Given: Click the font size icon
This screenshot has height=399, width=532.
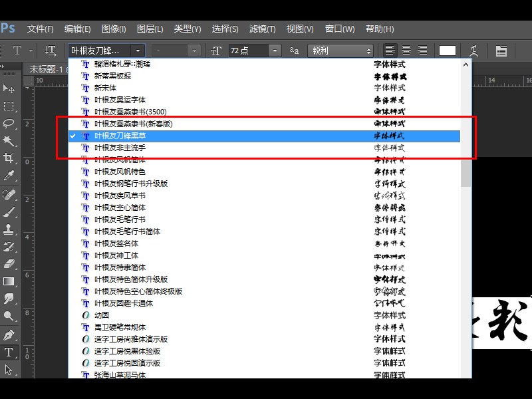Looking at the screenshot, I should tap(216, 51).
